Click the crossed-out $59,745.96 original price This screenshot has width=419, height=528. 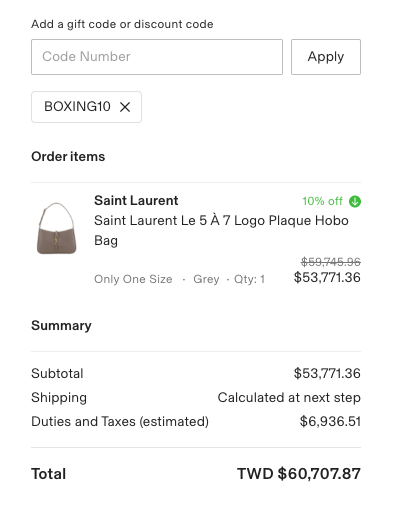tap(330, 262)
